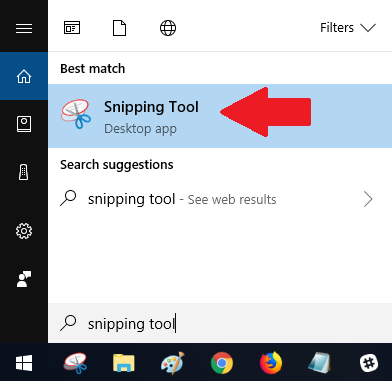
Task: Launch Snipping Tool from the taskbar
Action: (x=75, y=363)
